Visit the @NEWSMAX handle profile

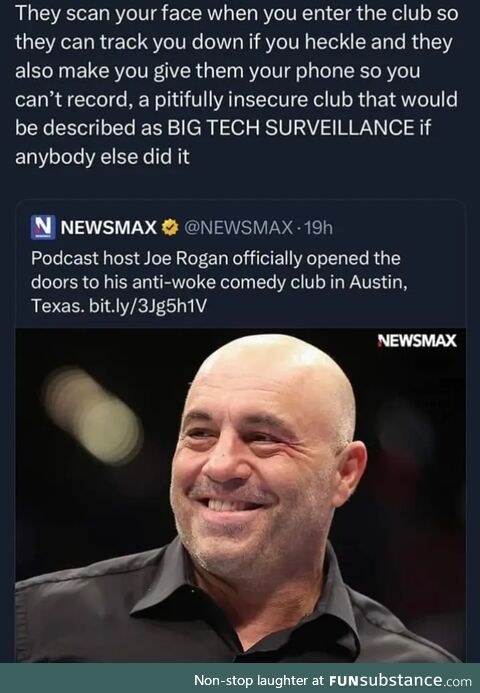tap(238, 228)
